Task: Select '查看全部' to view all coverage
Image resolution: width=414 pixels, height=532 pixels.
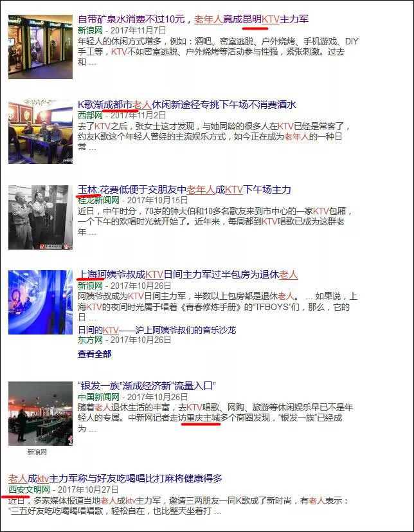Action: coord(94,354)
